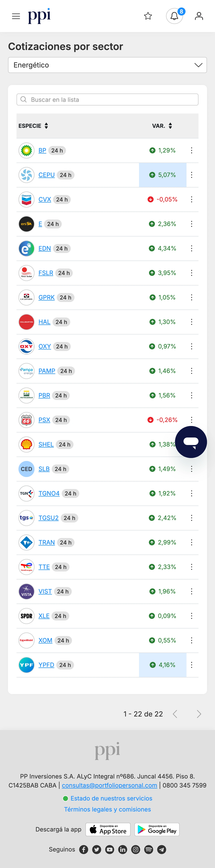The height and width of the screenshot is (868, 215).
Task: Click the YouTube social icon in footer
Action: click(x=109, y=849)
